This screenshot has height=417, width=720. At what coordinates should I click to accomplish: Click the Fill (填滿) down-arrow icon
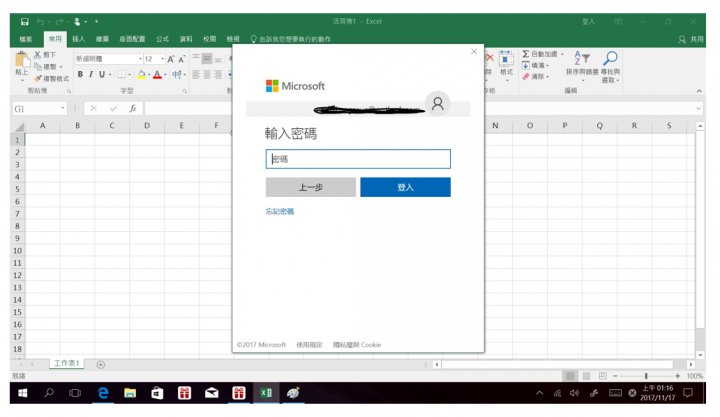(526, 66)
